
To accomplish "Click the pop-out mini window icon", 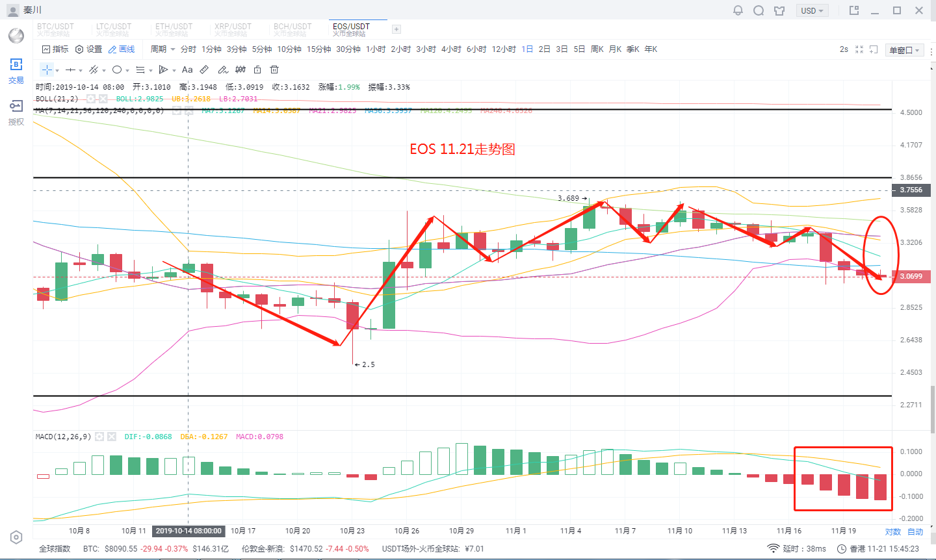I will tap(854, 10).
